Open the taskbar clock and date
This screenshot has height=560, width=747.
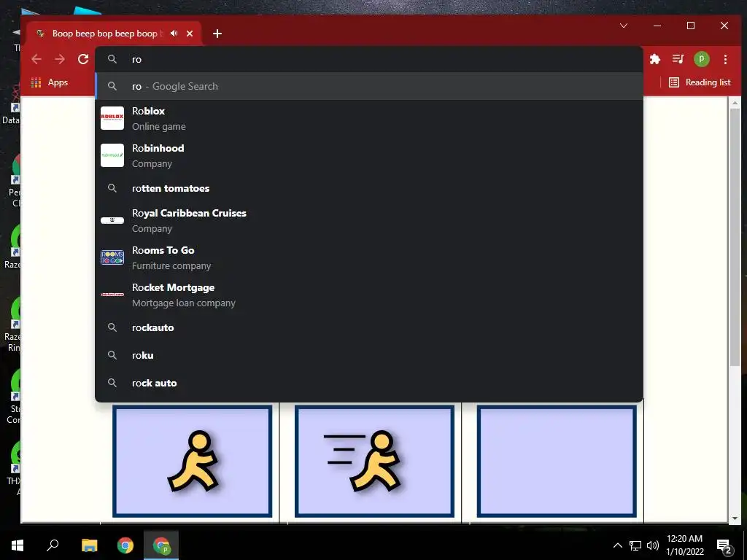[684, 545]
